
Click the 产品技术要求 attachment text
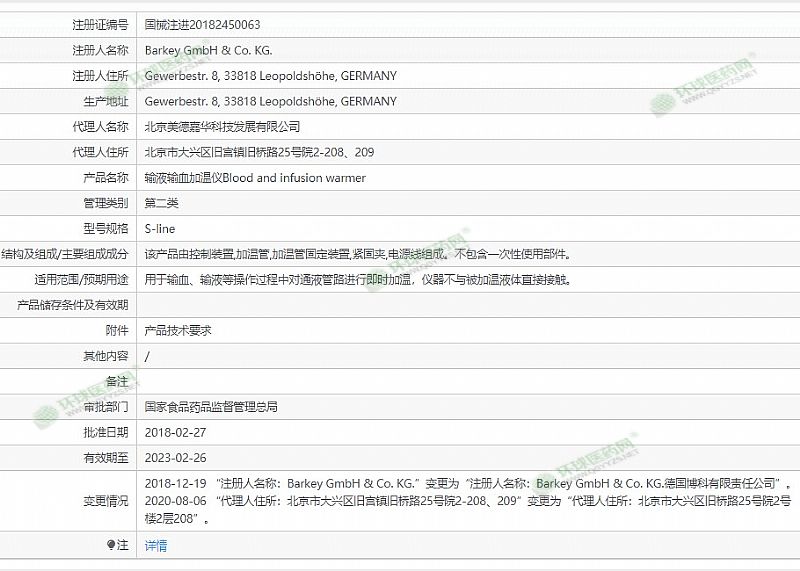pos(178,330)
